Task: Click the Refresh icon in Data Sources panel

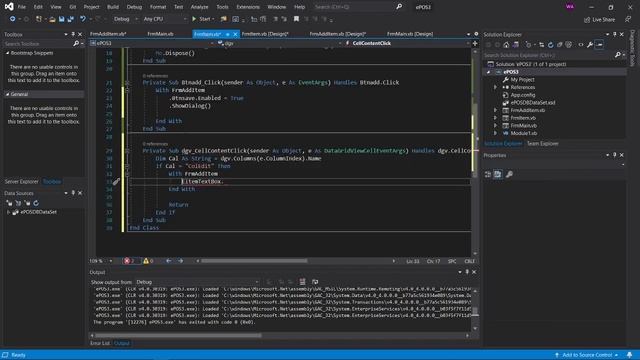Action: tap(36, 203)
